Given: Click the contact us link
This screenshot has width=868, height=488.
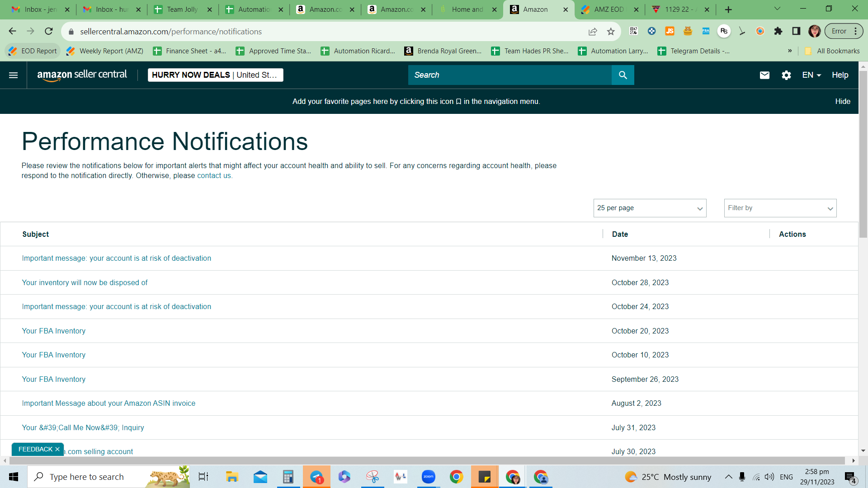Looking at the screenshot, I should [x=214, y=176].
